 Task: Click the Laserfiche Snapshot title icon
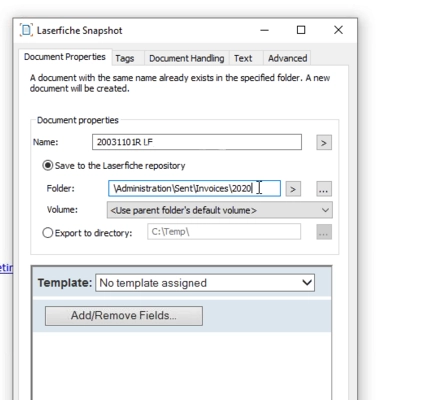coord(26,30)
